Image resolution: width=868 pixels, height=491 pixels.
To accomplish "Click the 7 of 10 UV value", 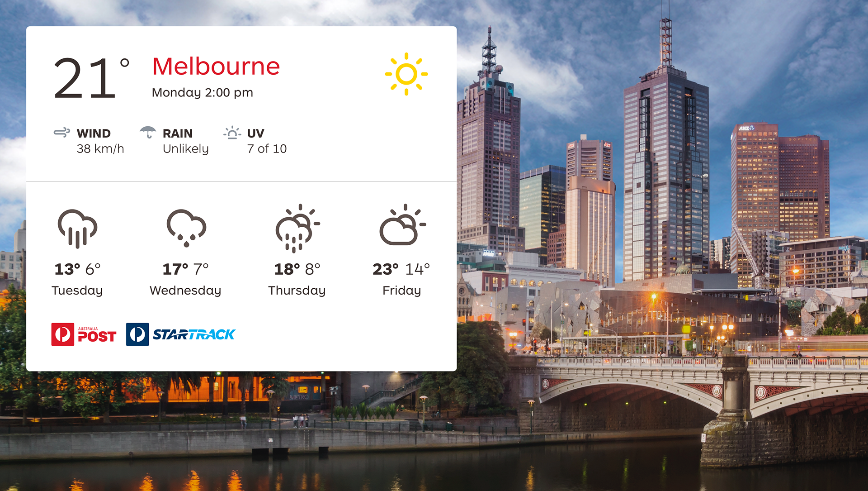I will (267, 149).
